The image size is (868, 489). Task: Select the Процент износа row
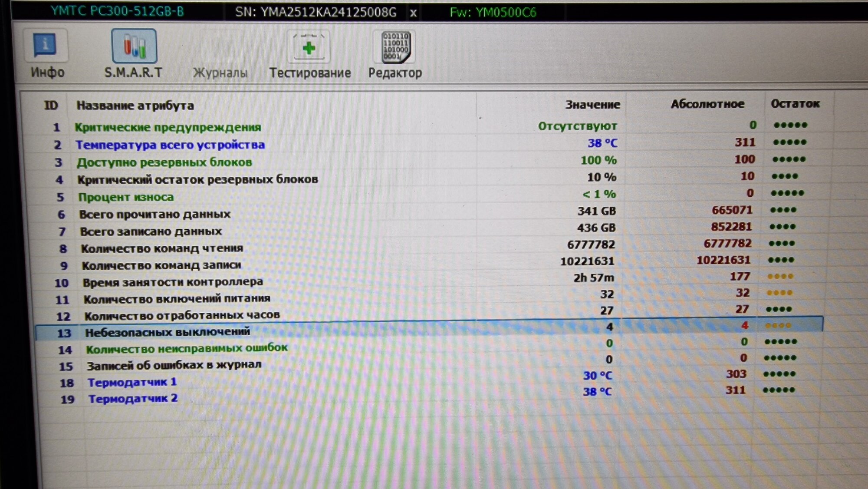(x=126, y=197)
